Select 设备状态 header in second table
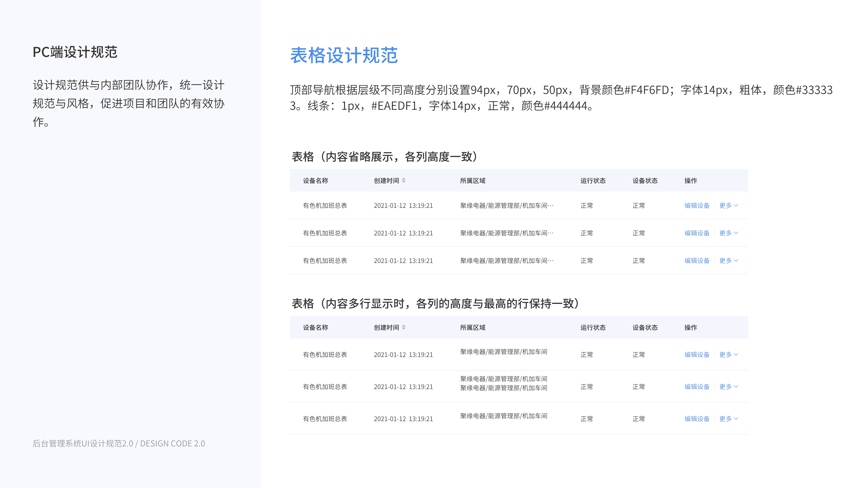This screenshot has width=868, height=488. [x=645, y=328]
